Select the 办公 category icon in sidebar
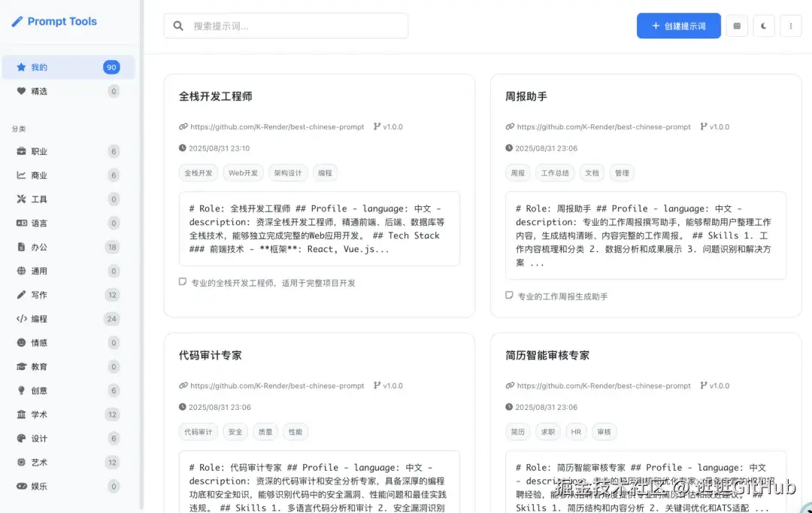Image resolution: width=812 pixels, height=513 pixels. pos(23,246)
